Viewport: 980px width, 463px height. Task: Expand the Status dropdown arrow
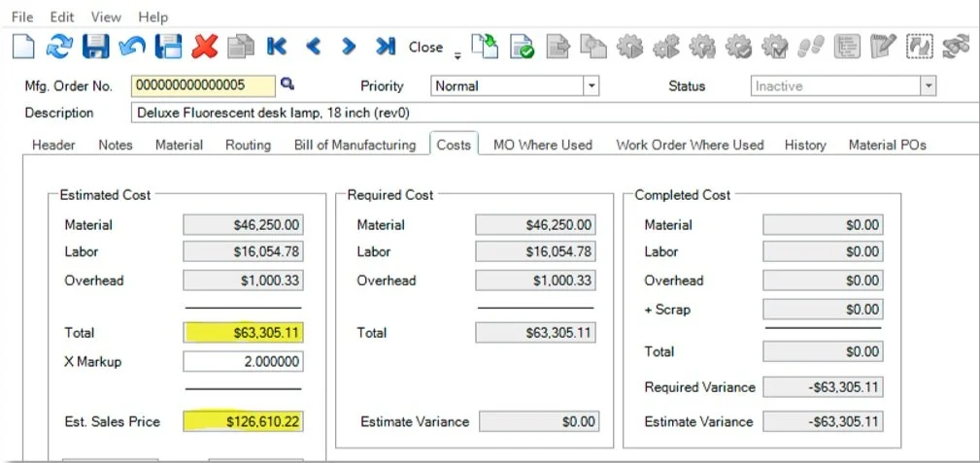[x=929, y=86]
